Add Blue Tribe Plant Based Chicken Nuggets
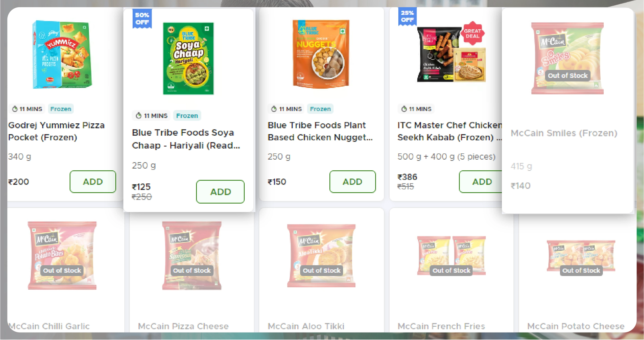The image size is (644, 340). 352,182
